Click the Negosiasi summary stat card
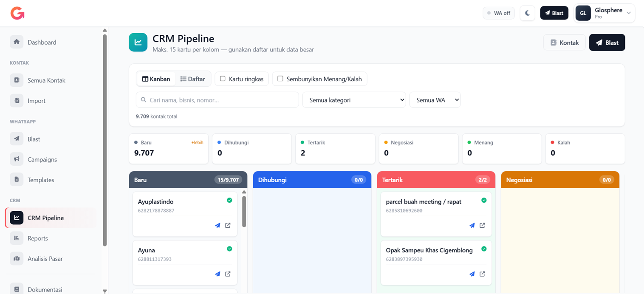This screenshot has width=644, height=294. point(418,149)
